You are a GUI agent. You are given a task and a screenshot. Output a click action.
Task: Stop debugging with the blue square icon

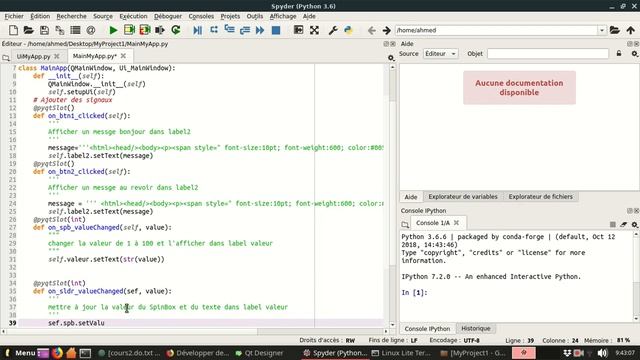pos(276,30)
